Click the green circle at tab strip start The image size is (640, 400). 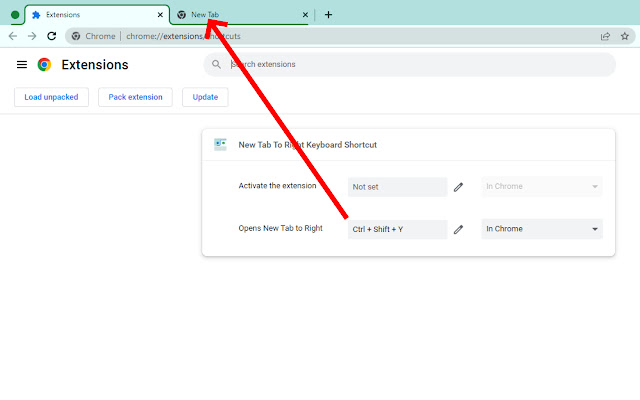15,15
